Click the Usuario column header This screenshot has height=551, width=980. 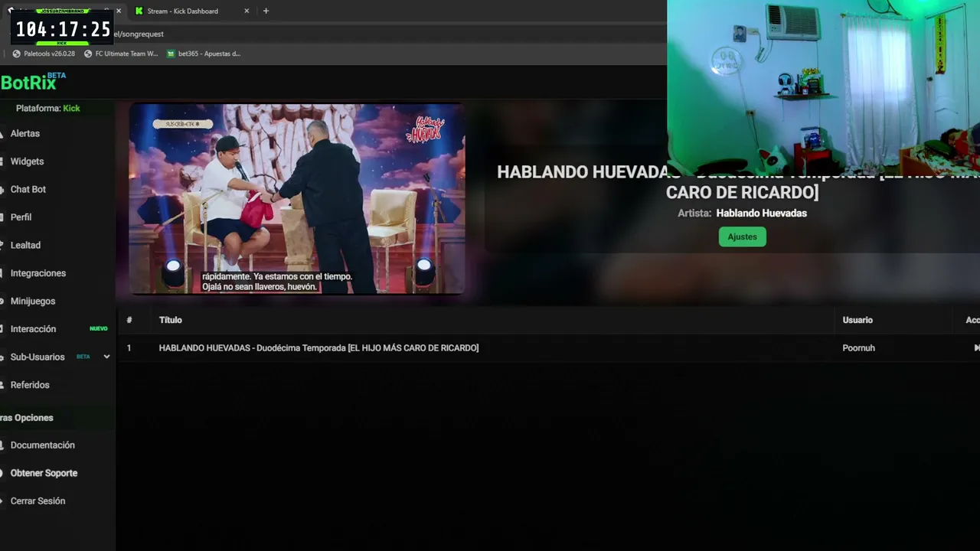tap(857, 320)
